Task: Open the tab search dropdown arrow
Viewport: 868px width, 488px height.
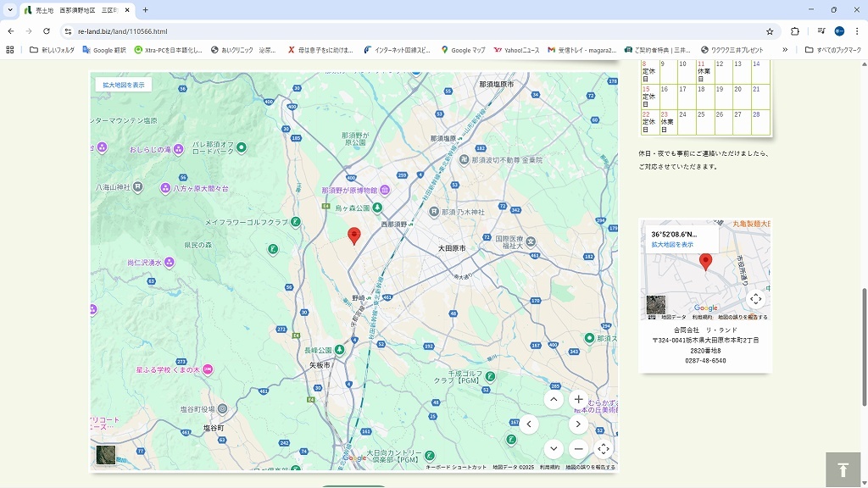Action: click(x=10, y=10)
